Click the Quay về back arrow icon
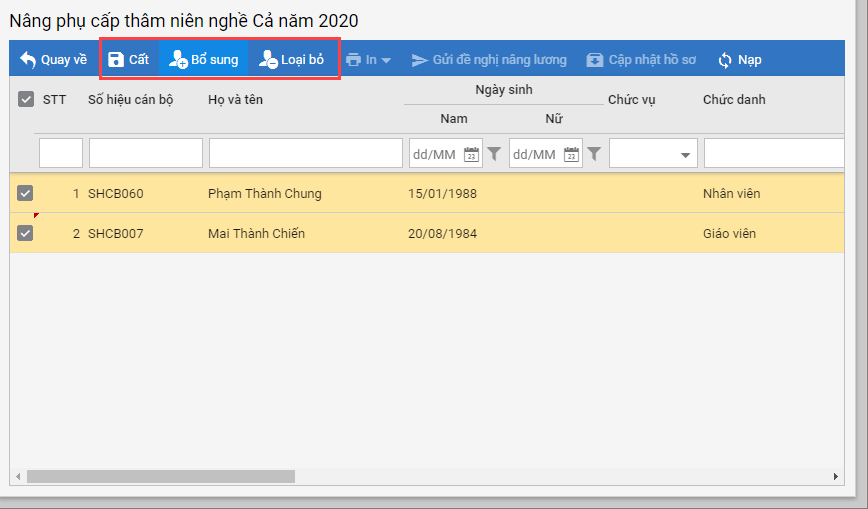 (x=28, y=60)
